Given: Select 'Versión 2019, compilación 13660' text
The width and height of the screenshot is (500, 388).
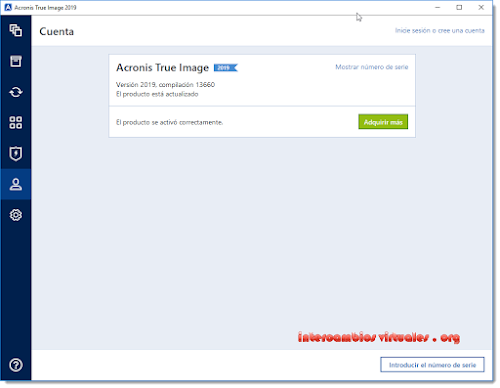Looking at the screenshot, I should pos(165,85).
